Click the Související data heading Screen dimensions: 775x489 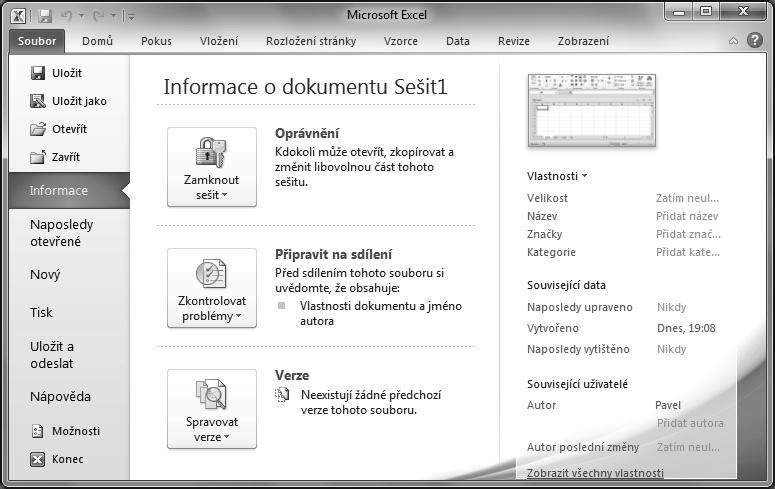pos(566,285)
